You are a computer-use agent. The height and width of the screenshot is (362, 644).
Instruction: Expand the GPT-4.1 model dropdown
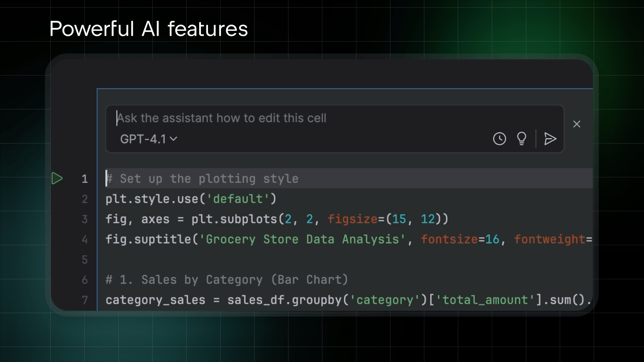[x=148, y=139]
